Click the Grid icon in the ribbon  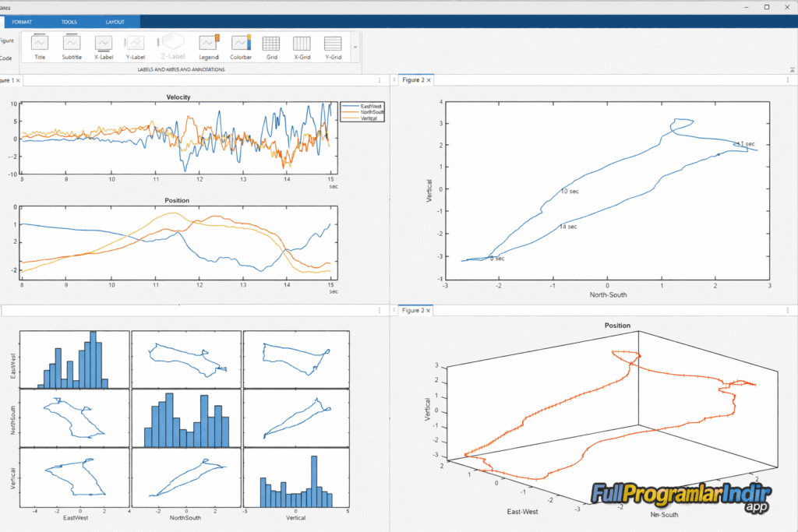coord(271,46)
